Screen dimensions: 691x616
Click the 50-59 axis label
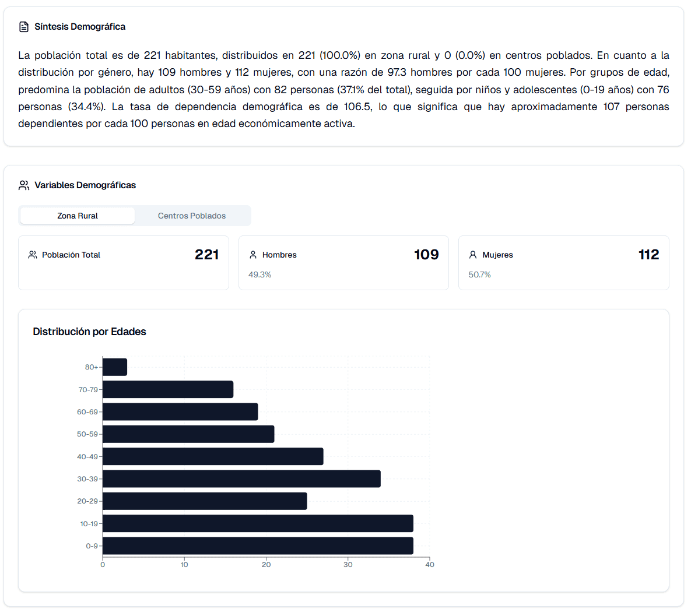pos(87,434)
